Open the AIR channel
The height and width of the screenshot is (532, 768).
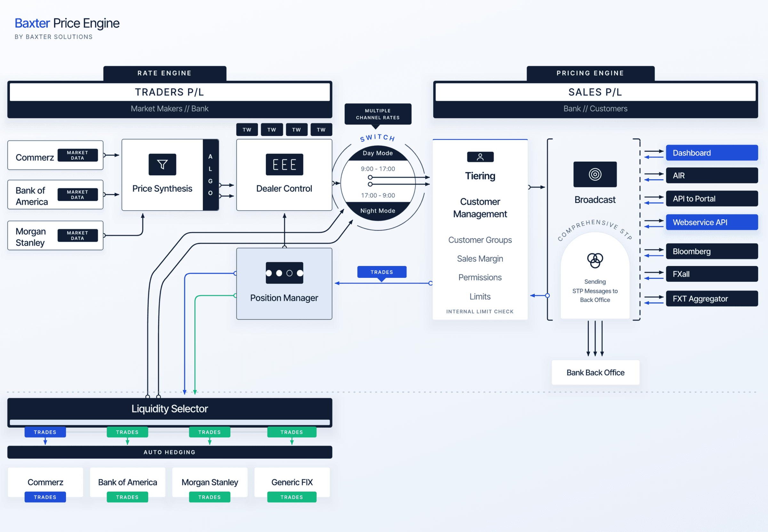click(x=712, y=176)
